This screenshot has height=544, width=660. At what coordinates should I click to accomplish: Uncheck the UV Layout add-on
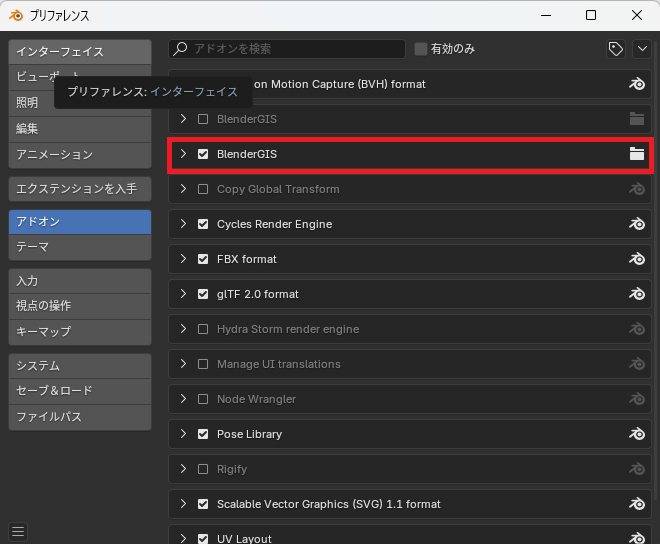point(203,538)
